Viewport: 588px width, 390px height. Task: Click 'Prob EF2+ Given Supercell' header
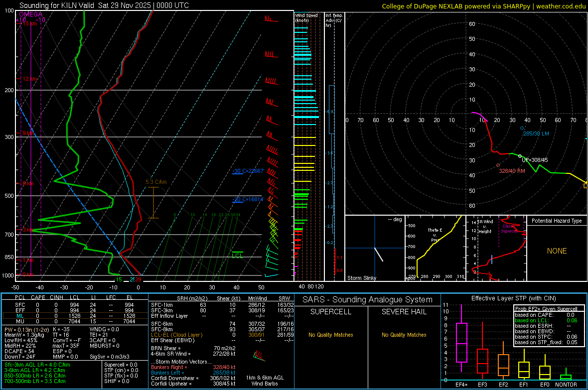click(546, 309)
